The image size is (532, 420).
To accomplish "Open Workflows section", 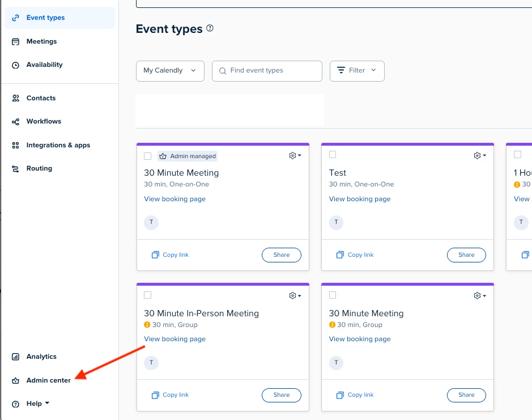I will click(44, 121).
